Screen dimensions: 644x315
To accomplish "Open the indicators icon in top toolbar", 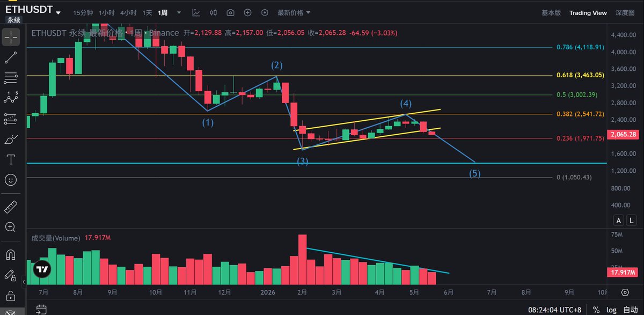I will tap(196, 13).
